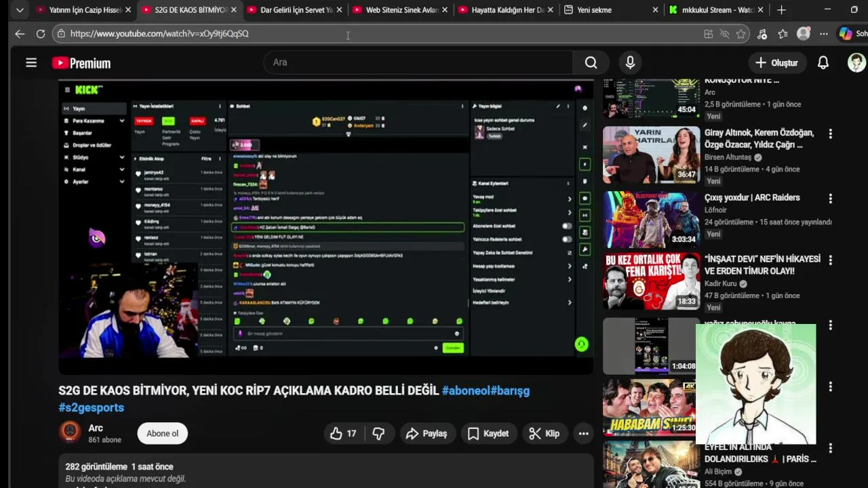Open the #s2gesports hashtag link
The width and height of the screenshot is (868, 488).
[92, 407]
